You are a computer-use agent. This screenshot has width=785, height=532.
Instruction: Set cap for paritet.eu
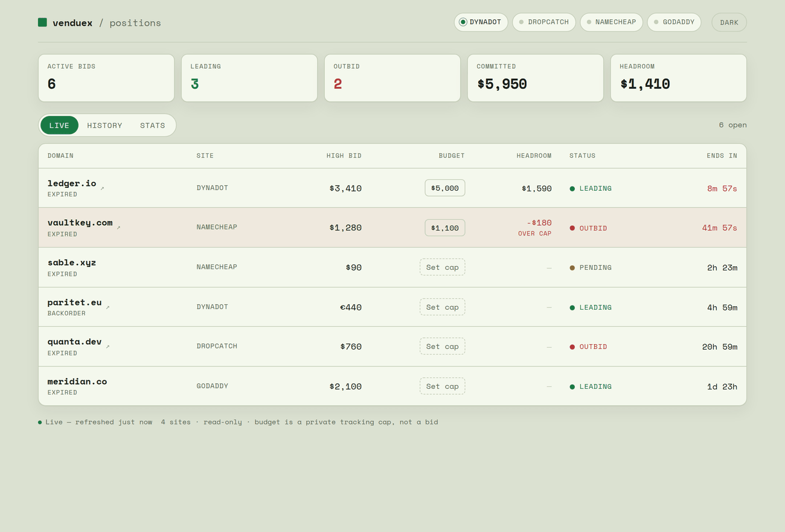click(442, 307)
